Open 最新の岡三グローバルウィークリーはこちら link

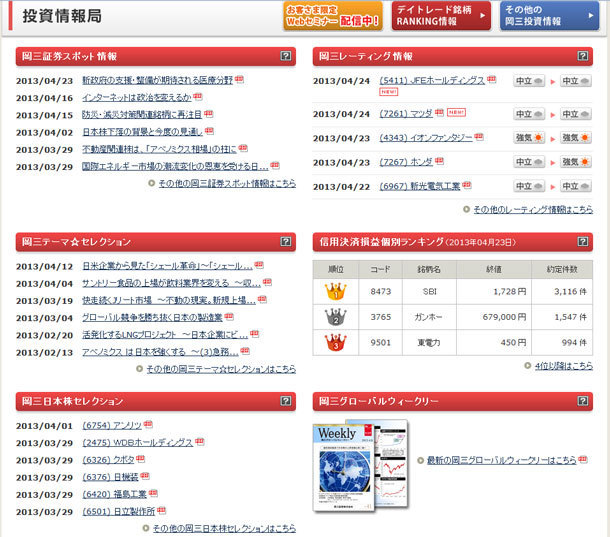[501, 460]
